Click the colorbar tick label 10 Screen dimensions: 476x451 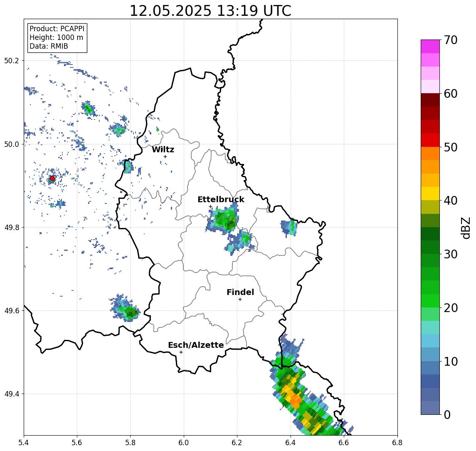[451, 362]
